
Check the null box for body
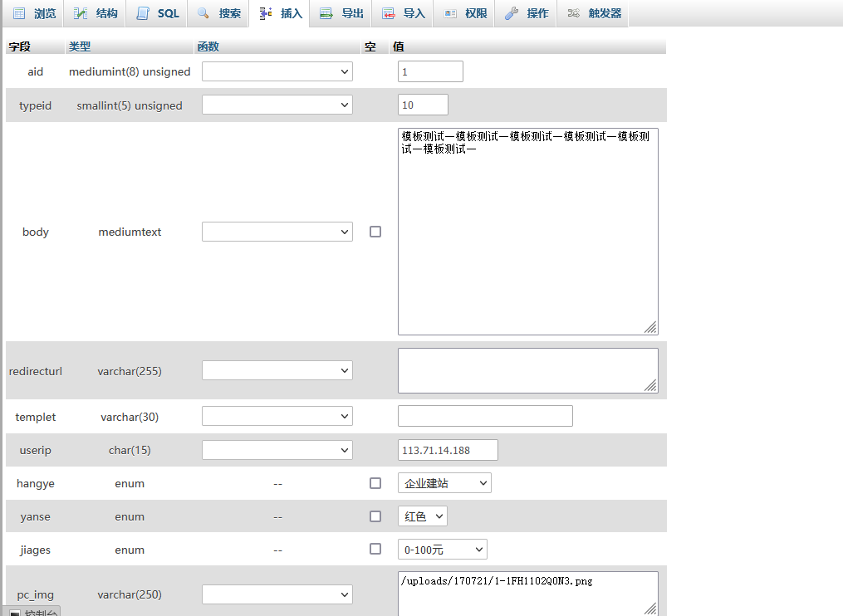coord(375,232)
